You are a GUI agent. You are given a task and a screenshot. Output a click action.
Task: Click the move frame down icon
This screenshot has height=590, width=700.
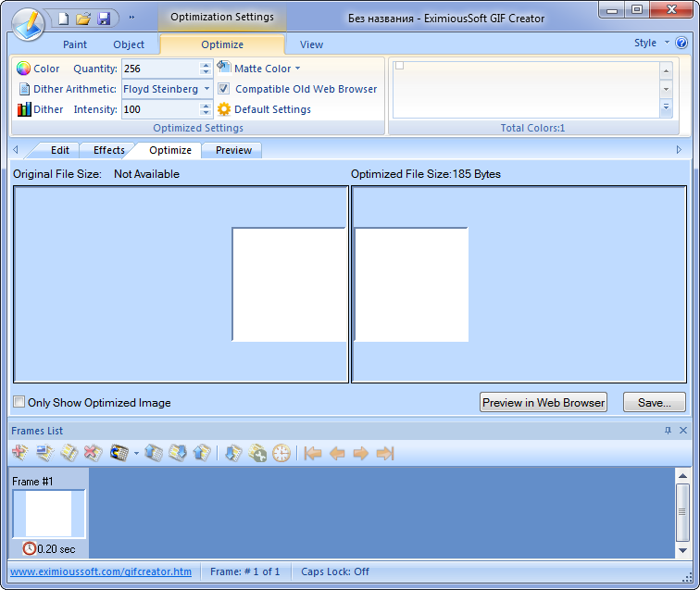178,453
